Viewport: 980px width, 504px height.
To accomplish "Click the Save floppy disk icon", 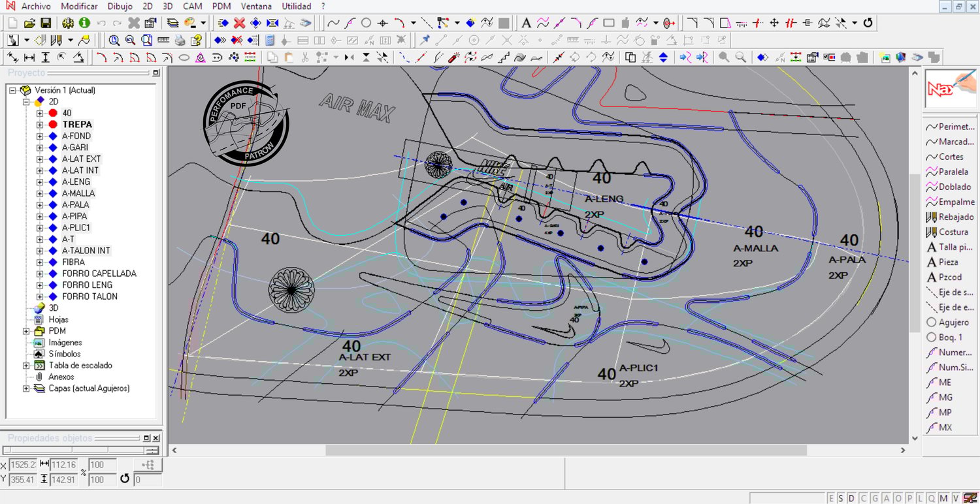I will 45,23.
